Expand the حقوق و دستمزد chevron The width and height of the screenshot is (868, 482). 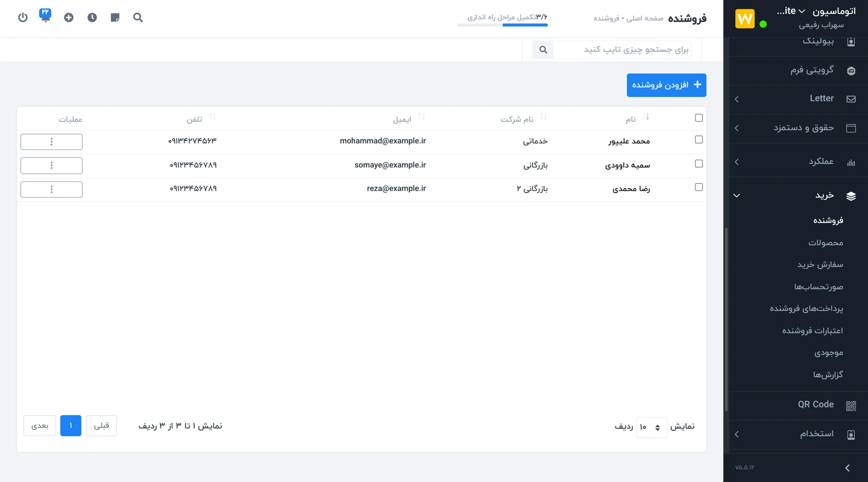click(737, 128)
